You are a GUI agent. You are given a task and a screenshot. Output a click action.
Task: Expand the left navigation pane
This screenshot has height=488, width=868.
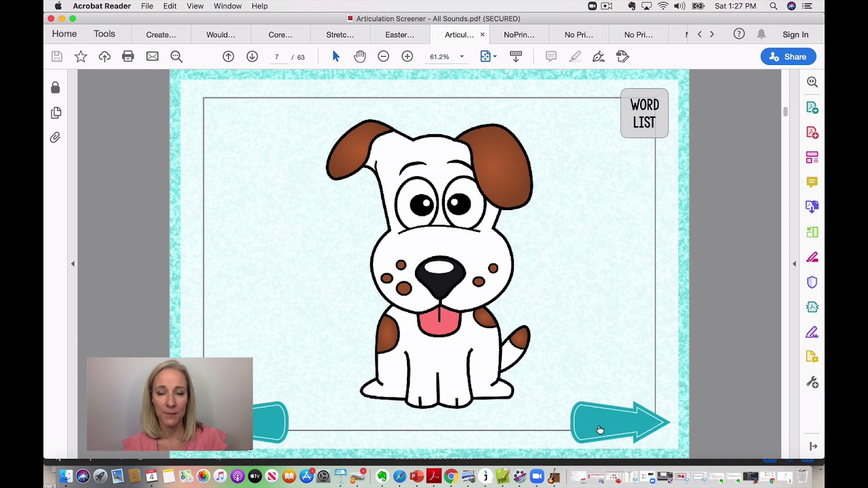pyautogui.click(x=73, y=264)
